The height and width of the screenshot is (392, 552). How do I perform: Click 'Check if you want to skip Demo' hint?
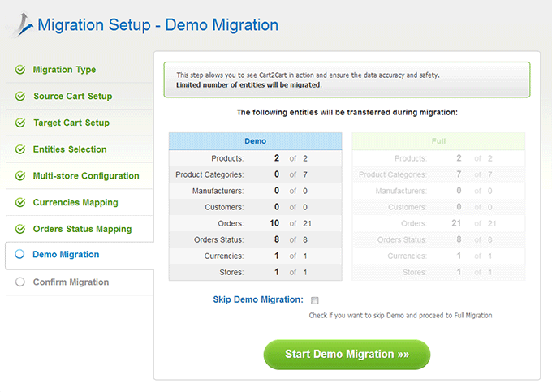[401, 315]
